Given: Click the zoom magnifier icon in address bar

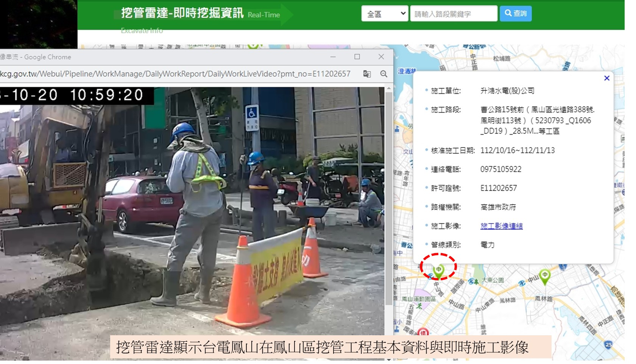Looking at the screenshot, I should (x=383, y=74).
